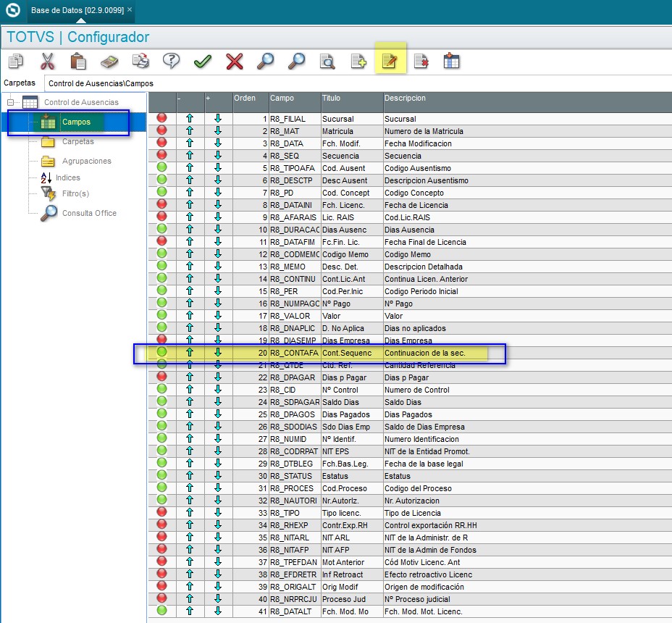Cancel with the red X icon
Viewport: 672px width, 623px height.
tap(235, 62)
